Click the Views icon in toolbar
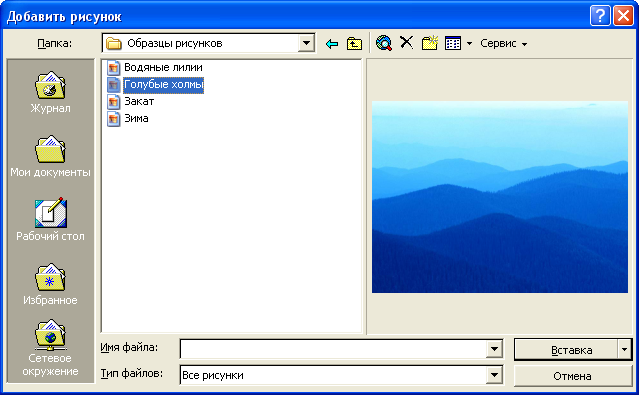 pos(453,43)
